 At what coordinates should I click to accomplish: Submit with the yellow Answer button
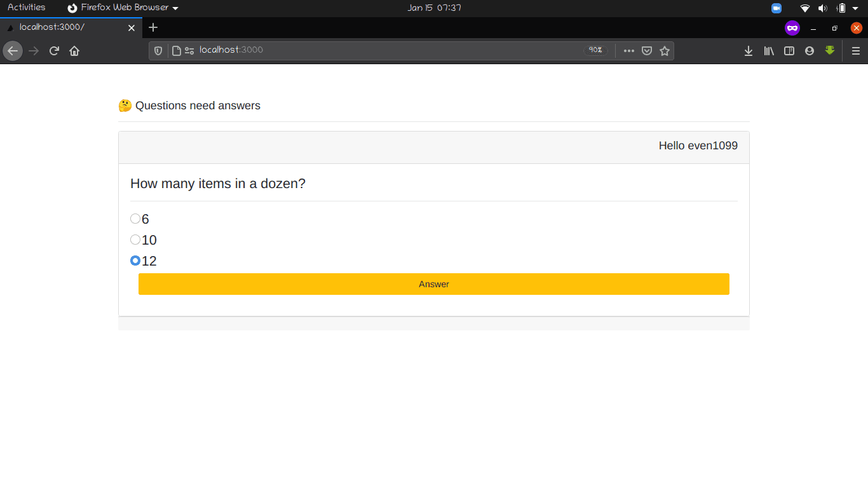point(433,284)
